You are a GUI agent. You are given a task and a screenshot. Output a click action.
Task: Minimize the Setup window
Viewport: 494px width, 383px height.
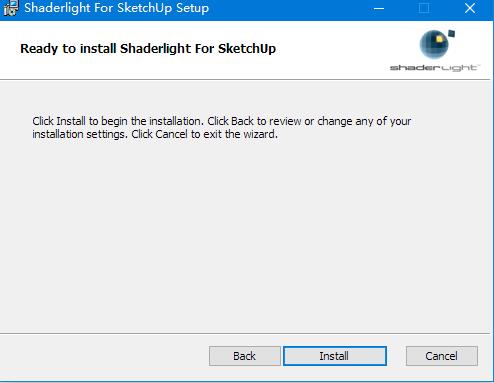[x=379, y=8]
